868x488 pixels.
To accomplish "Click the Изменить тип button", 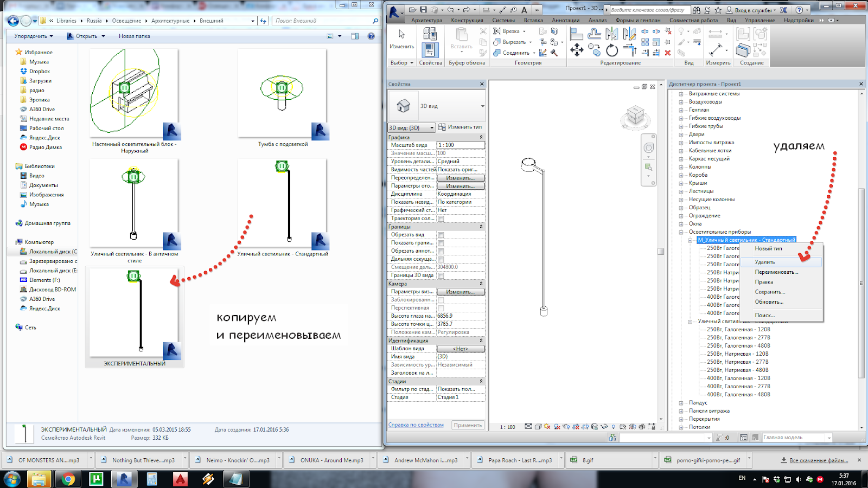I will click(x=461, y=127).
